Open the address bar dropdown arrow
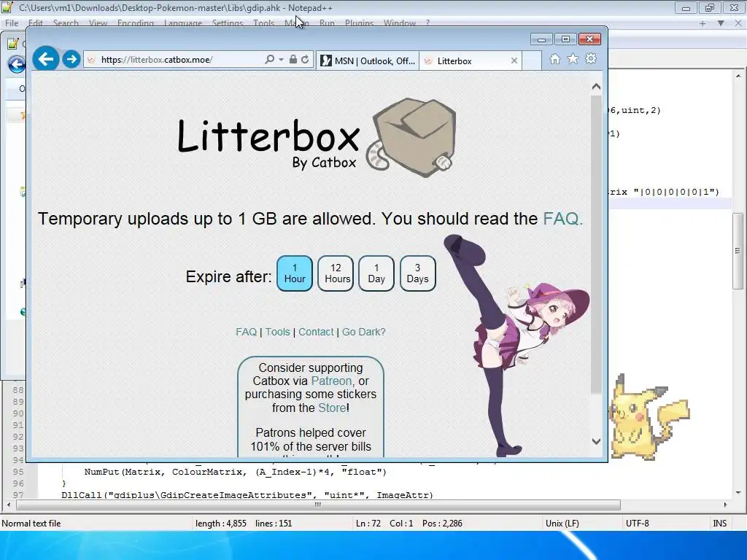Viewport: 747px width, 560px height. 281,60
